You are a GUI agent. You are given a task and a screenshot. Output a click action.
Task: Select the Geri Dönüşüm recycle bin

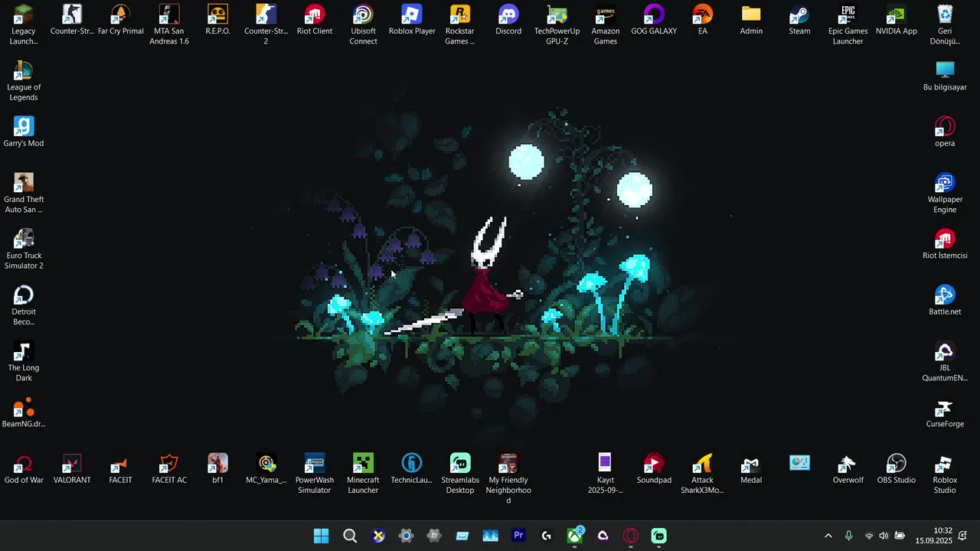point(945,24)
